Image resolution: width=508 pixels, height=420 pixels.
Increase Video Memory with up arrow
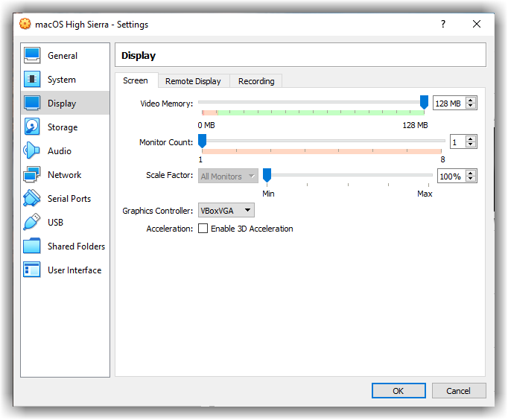[x=471, y=101]
